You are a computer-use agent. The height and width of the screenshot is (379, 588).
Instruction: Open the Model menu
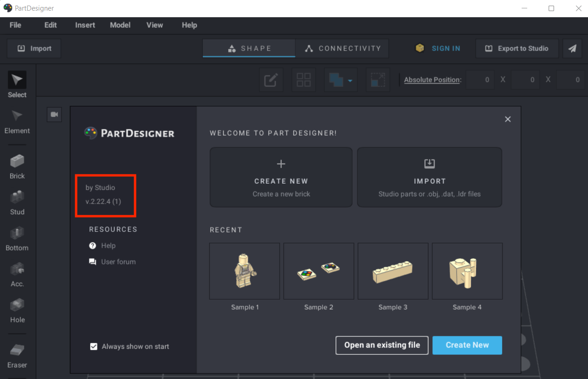[120, 25]
